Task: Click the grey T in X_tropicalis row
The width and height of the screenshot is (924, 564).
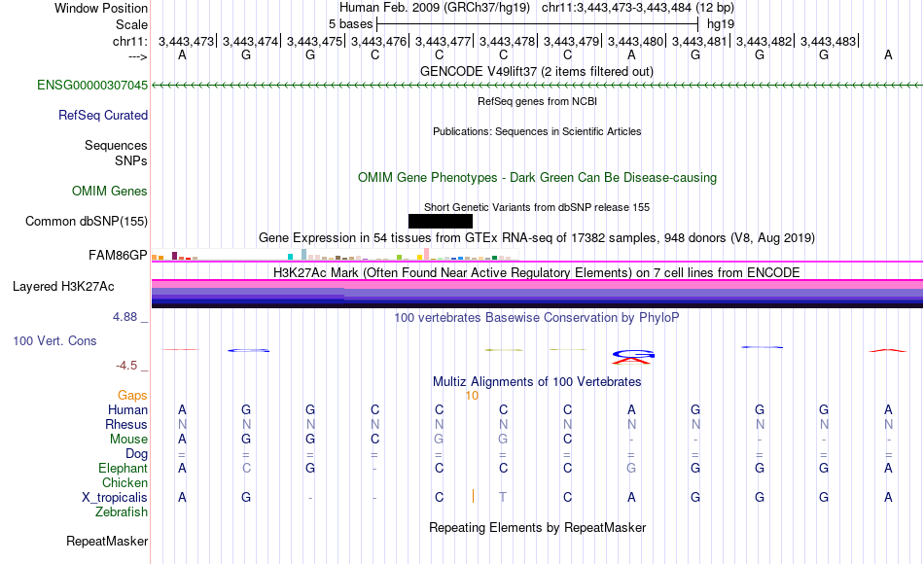Action: 503,498
